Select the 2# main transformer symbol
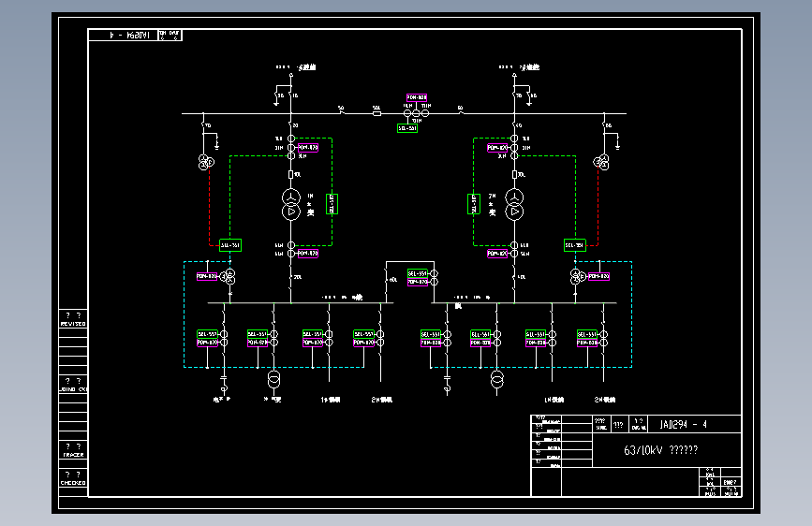 click(514, 204)
